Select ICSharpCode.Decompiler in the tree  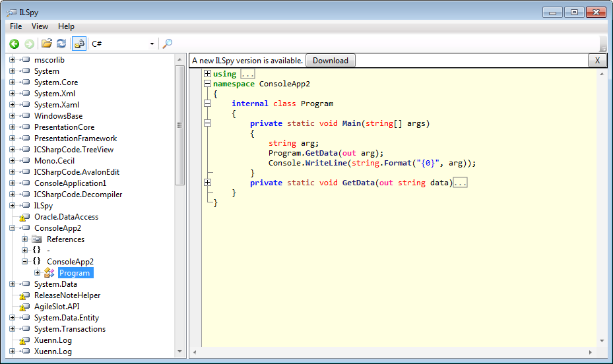78,194
